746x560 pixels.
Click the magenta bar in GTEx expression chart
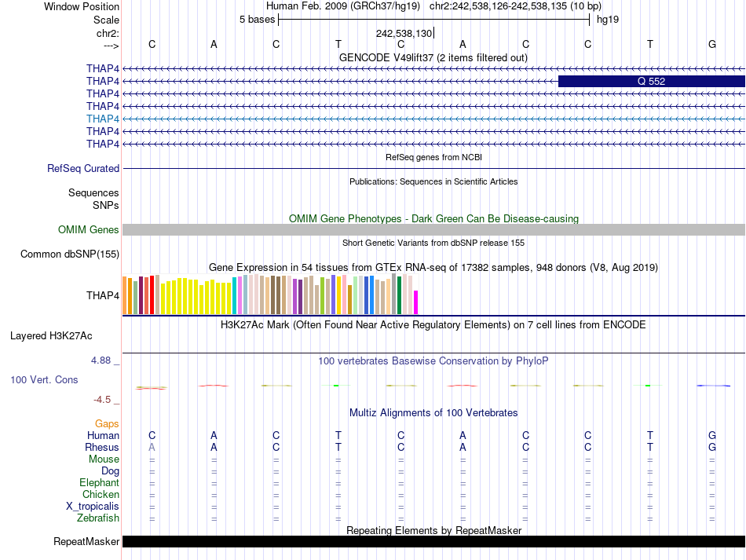[416, 302]
